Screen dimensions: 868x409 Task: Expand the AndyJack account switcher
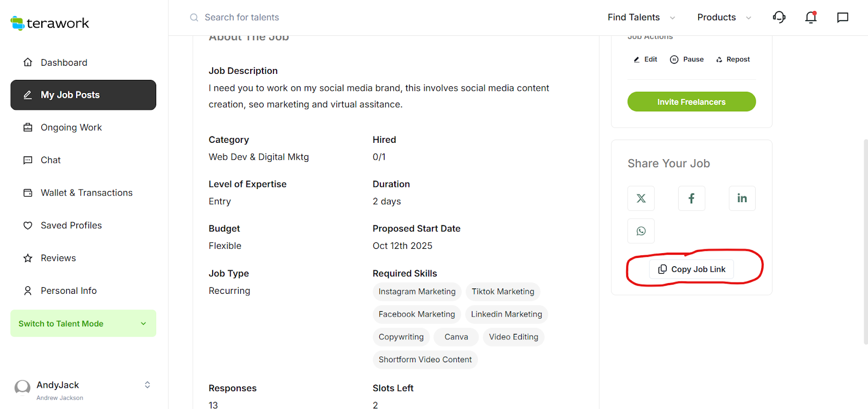pos(147,385)
